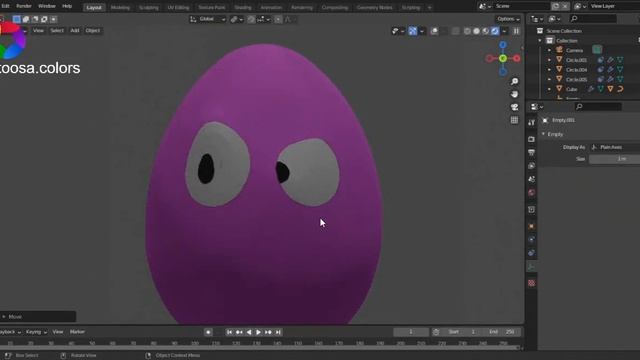
Task: Open the viewport View menu
Action: tap(38, 31)
